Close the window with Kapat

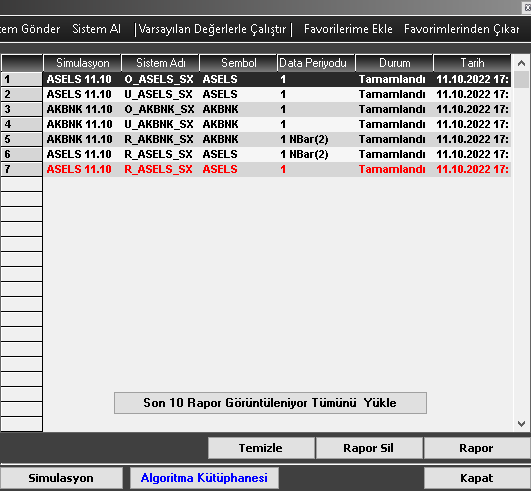pos(477,478)
